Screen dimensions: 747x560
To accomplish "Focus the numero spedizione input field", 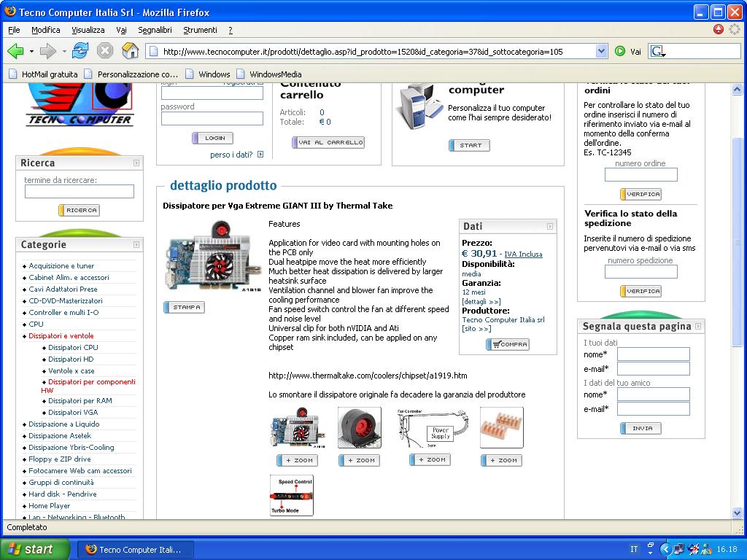I will [640, 272].
